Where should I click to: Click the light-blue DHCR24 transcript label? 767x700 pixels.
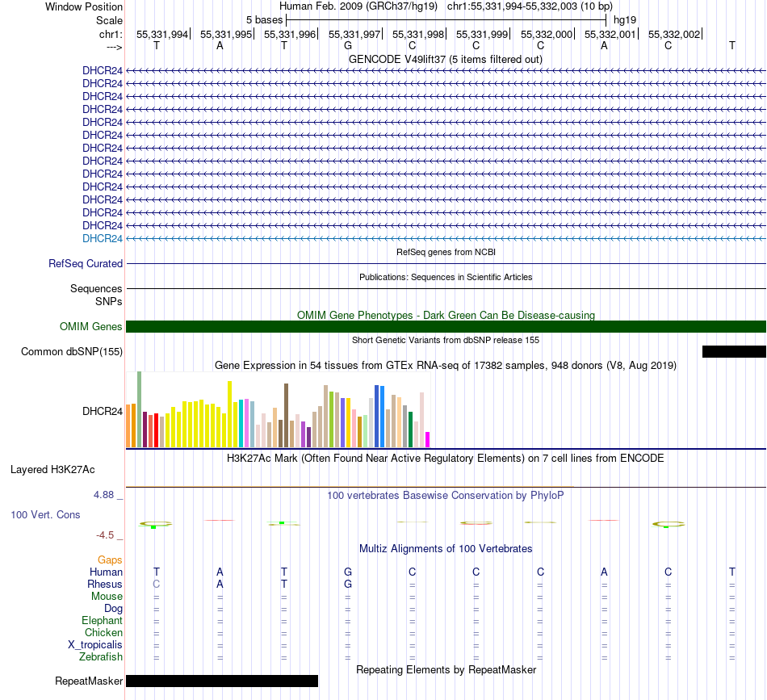103,239
